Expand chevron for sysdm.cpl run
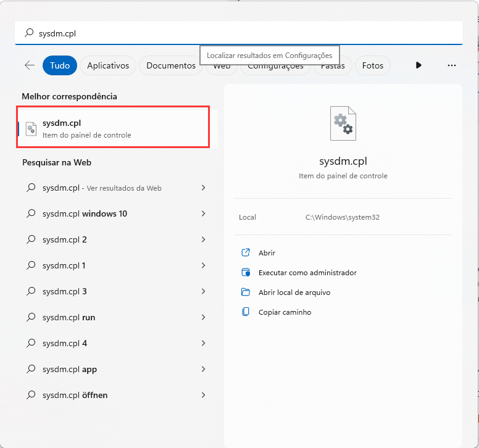 click(203, 317)
